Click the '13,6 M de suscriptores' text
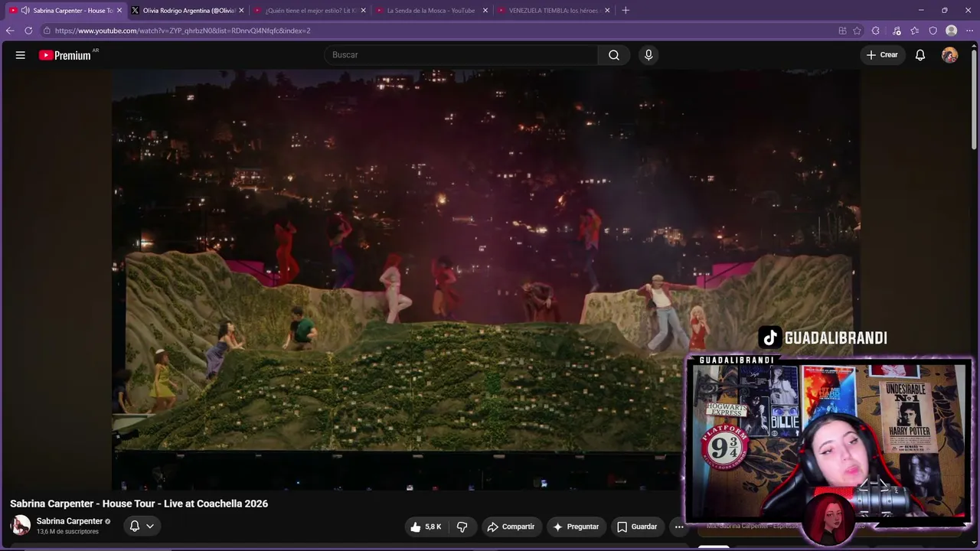Screen dimensions: 980x551 [67, 532]
